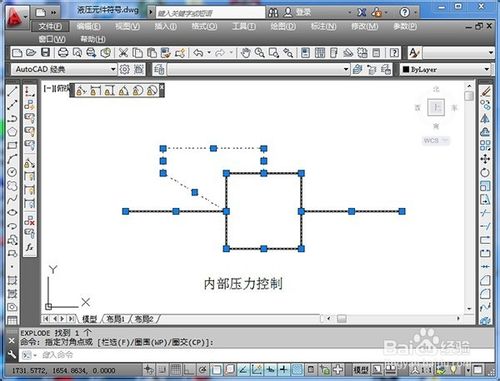Click the Zoom Window icon

[x=274, y=53]
